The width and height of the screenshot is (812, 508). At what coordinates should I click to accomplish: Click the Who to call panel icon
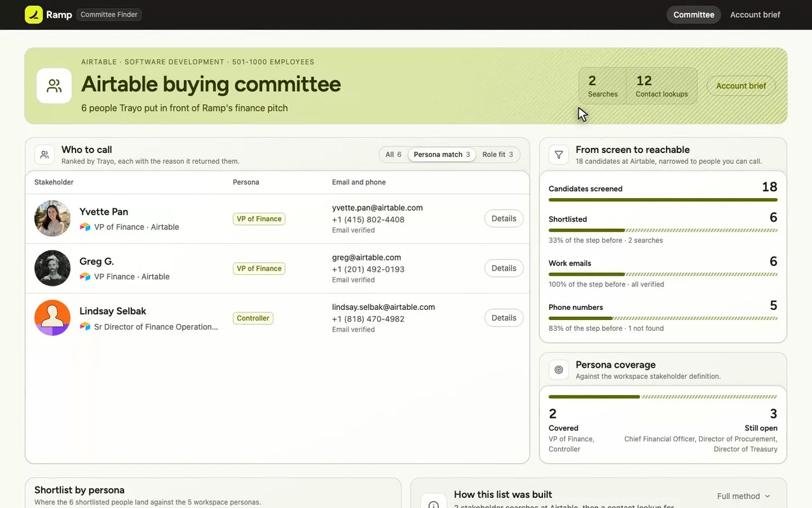(x=44, y=154)
